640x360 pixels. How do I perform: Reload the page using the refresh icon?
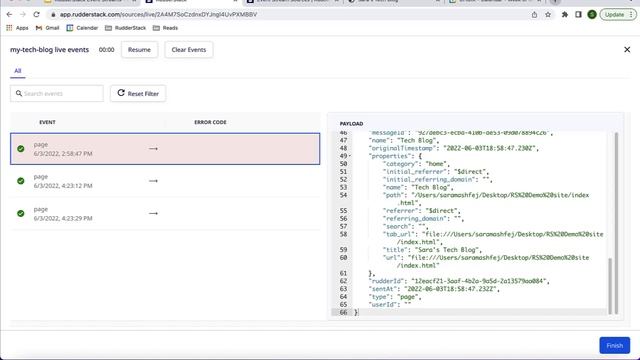point(36,14)
